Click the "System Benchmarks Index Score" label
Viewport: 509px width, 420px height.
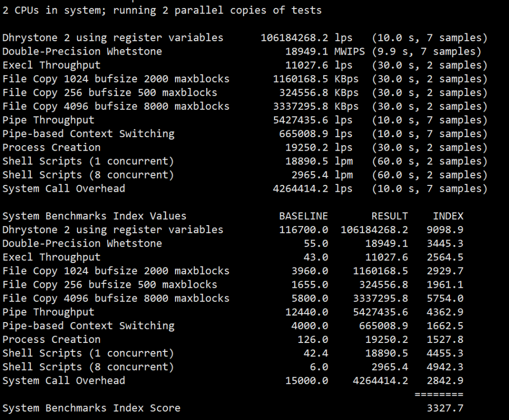click(x=91, y=408)
